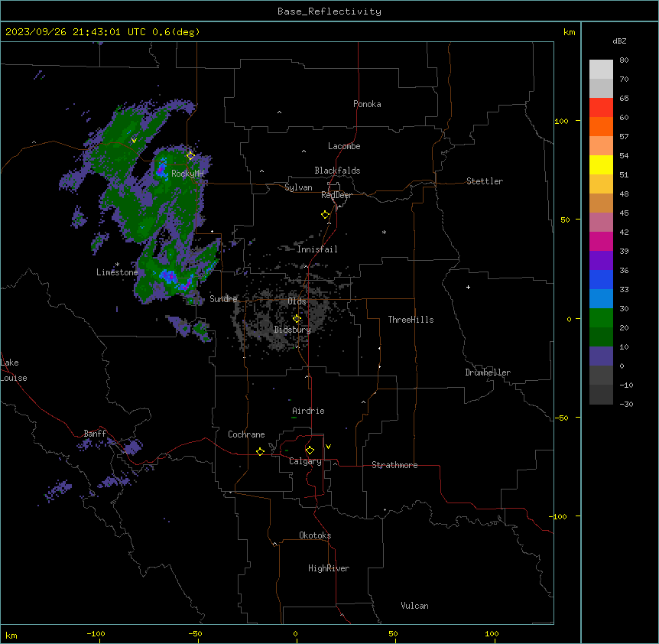Click the dBZ legend heading
The image size is (659, 644).
coord(619,41)
